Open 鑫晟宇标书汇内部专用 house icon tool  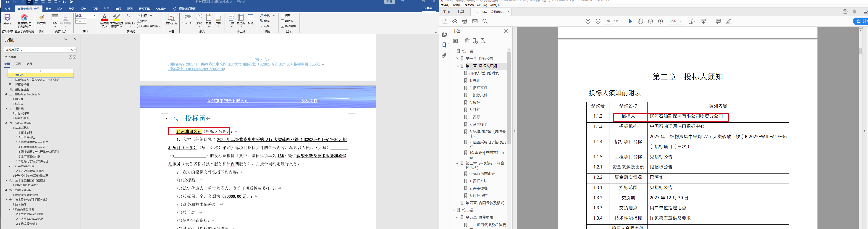pos(24,21)
